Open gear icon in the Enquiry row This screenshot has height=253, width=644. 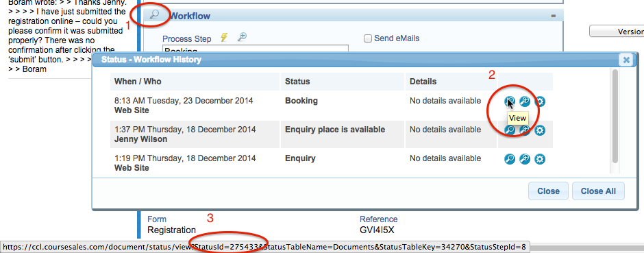540,159
